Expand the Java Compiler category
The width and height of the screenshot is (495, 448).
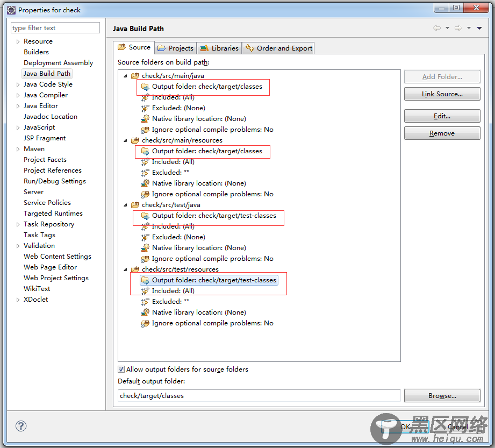18,95
